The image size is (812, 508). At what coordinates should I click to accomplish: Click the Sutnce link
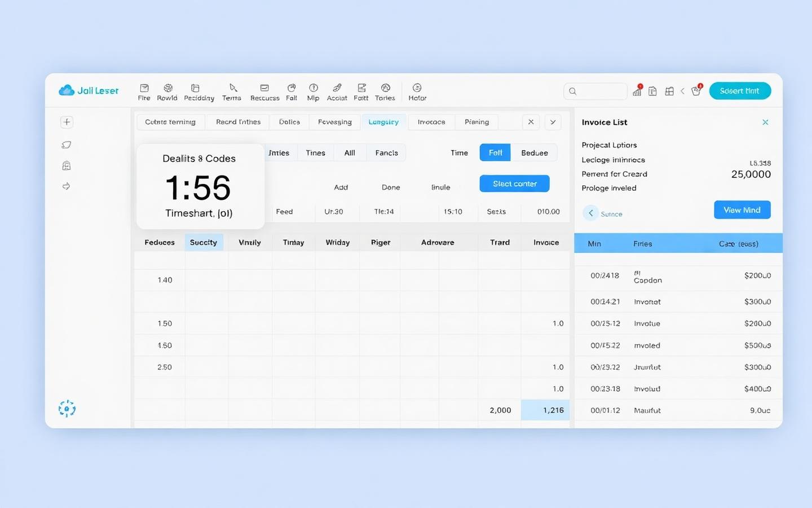pos(611,214)
